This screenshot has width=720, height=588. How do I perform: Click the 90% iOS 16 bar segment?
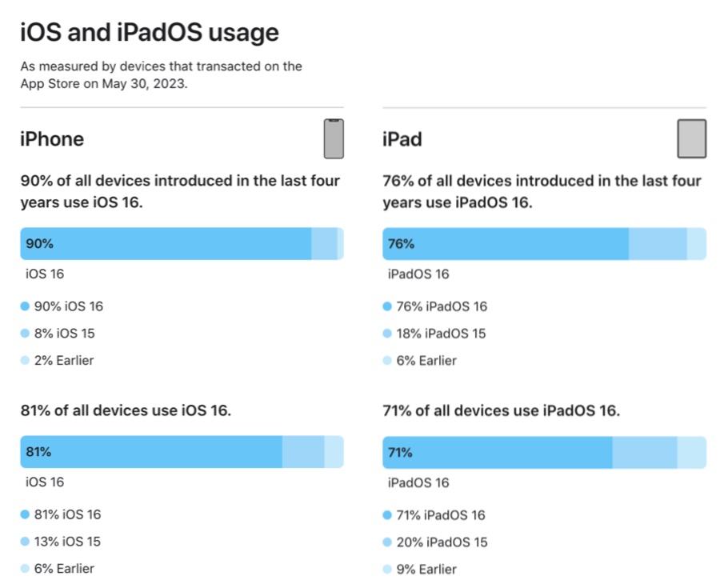166,244
